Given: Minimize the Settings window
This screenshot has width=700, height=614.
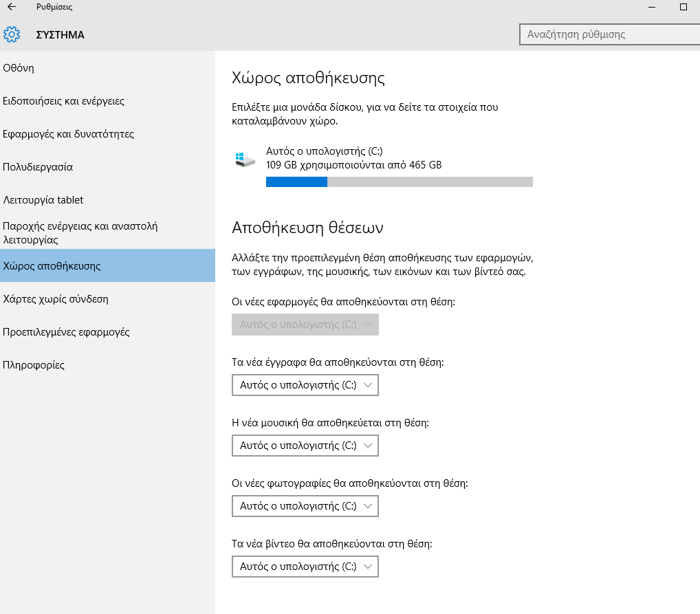Looking at the screenshot, I should coord(650,7).
